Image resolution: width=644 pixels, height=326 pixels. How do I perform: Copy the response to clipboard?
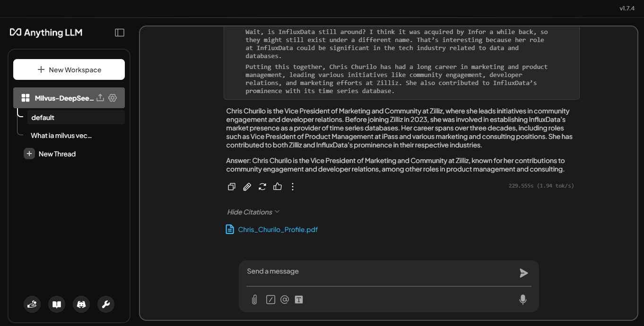(232, 187)
